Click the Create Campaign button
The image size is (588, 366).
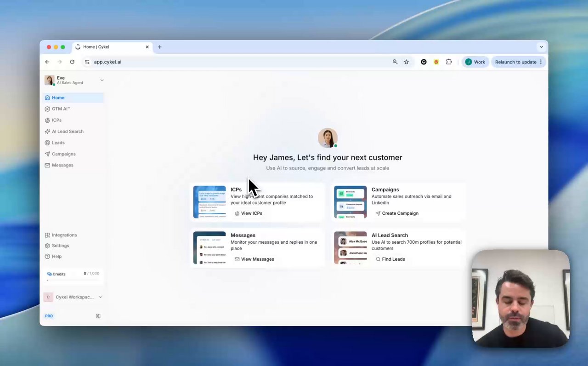click(397, 213)
